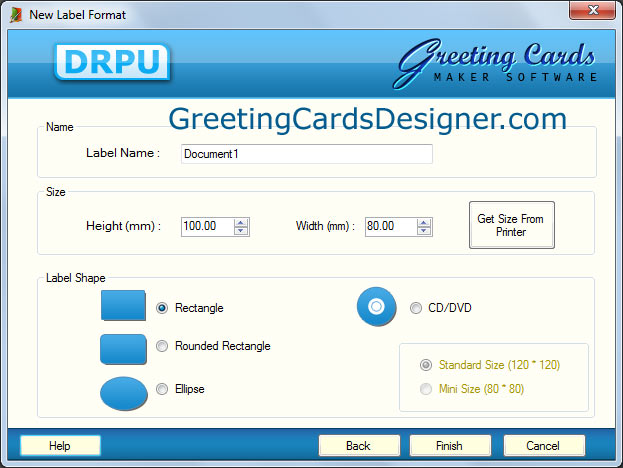623x468 pixels.
Task: Click the DRPU logo
Action: [112, 62]
